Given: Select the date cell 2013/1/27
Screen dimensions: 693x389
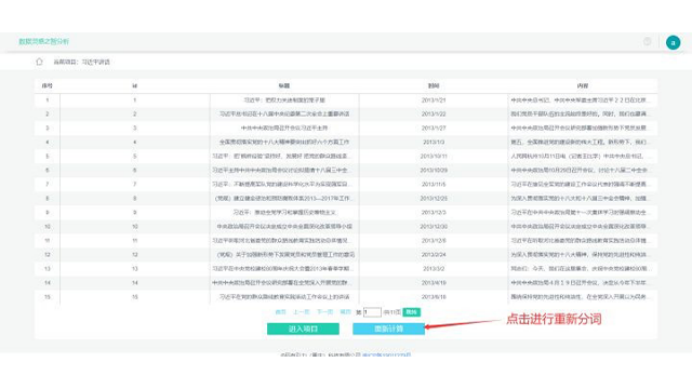Looking at the screenshot, I should click(x=434, y=128).
